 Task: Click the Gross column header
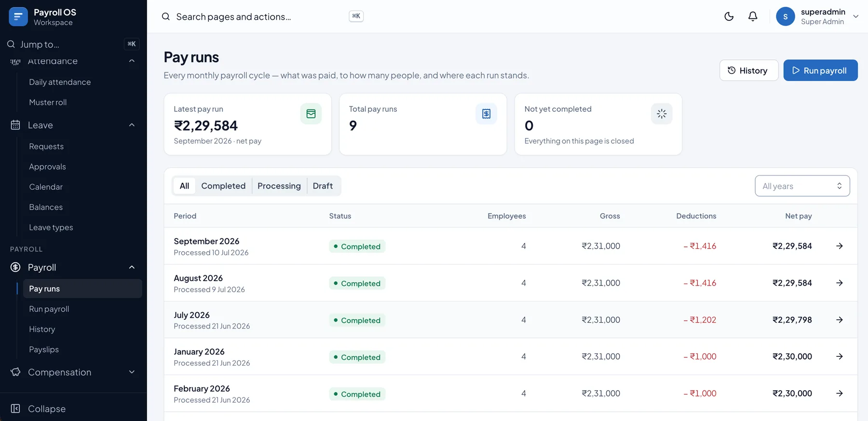(x=610, y=216)
